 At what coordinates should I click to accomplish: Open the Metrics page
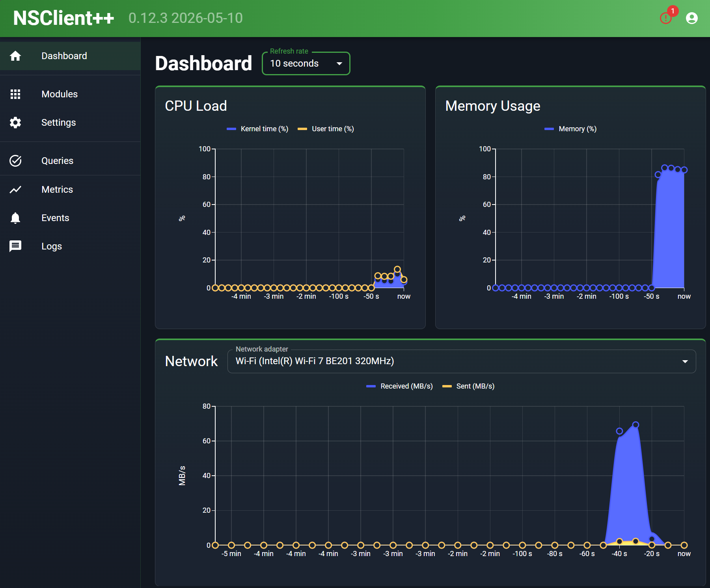pos(70,190)
